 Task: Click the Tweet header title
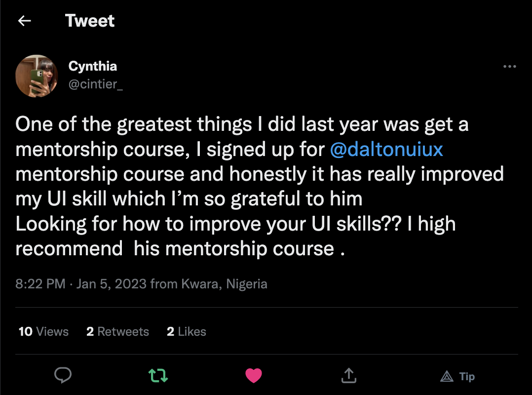[x=90, y=21]
